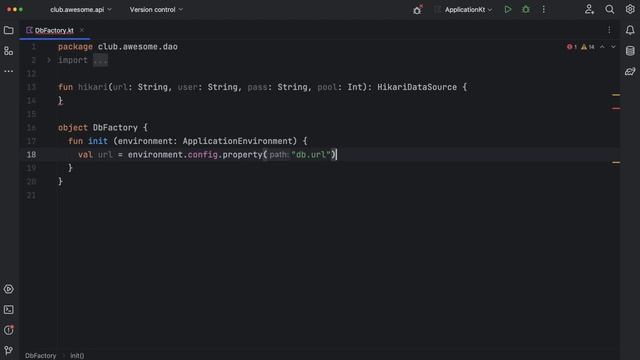The width and height of the screenshot is (640, 360).
Task: Click the debugger updates icon in toolbar
Action: 417,10
